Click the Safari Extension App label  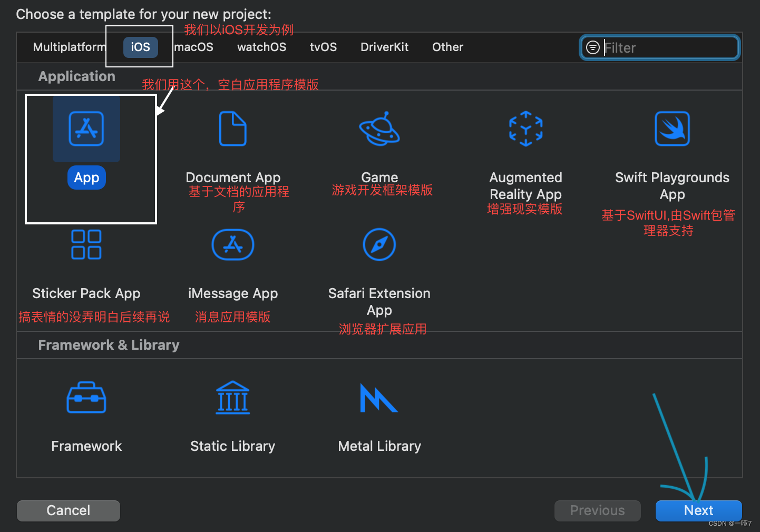click(379, 302)
